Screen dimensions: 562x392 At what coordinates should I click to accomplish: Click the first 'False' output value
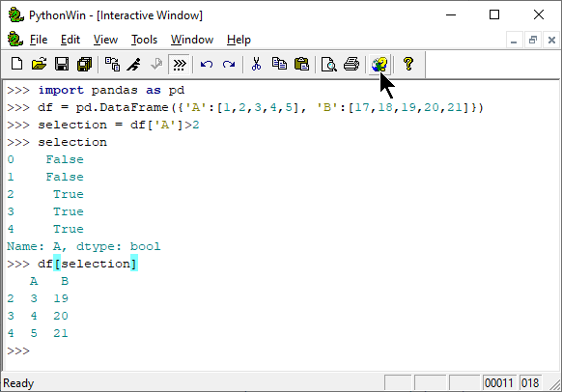click(65, 159)
